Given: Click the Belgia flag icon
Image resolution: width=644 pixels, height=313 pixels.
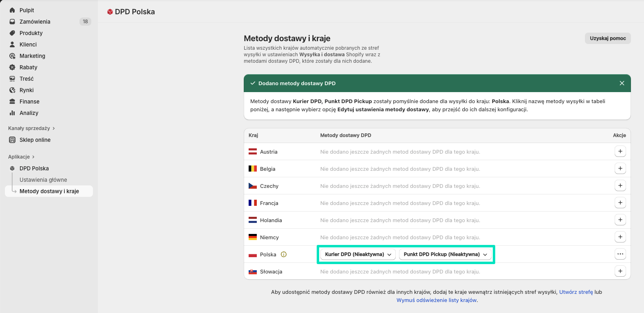Looking at the screenshot, I should [253, 169].
